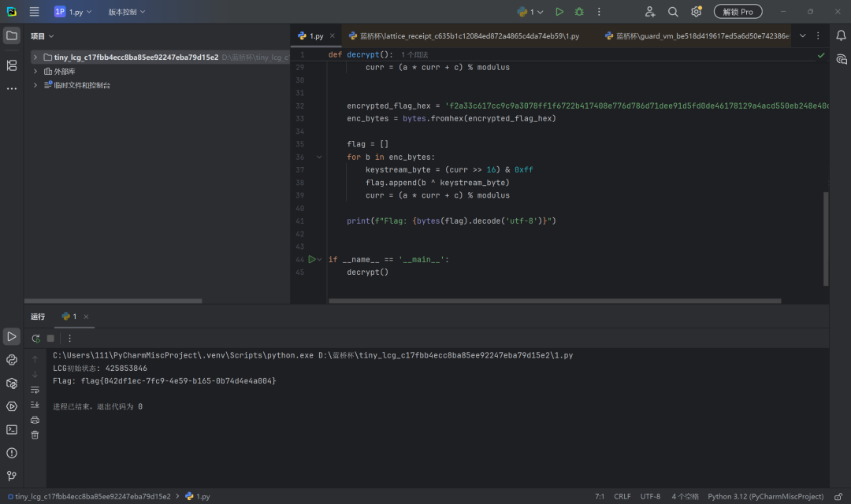The image size is (851, 504).
Task: Open more options in Run toolbar
Action: (69, 339)
